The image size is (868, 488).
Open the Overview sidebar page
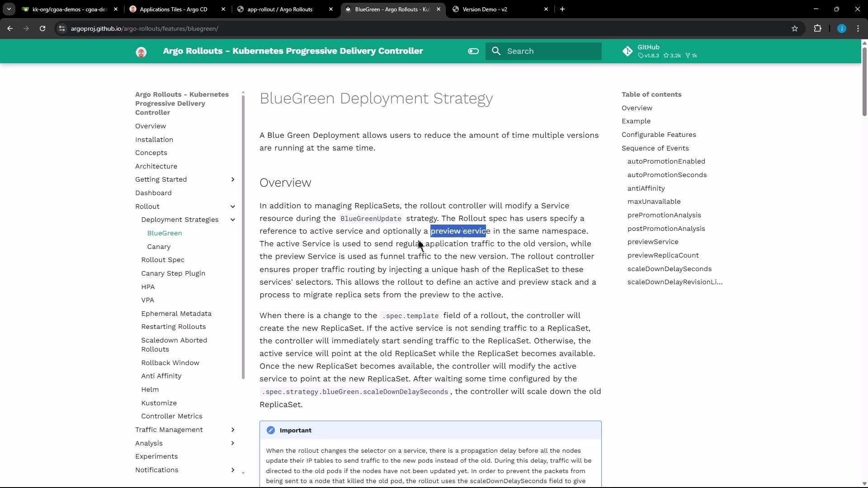point(151,126)
